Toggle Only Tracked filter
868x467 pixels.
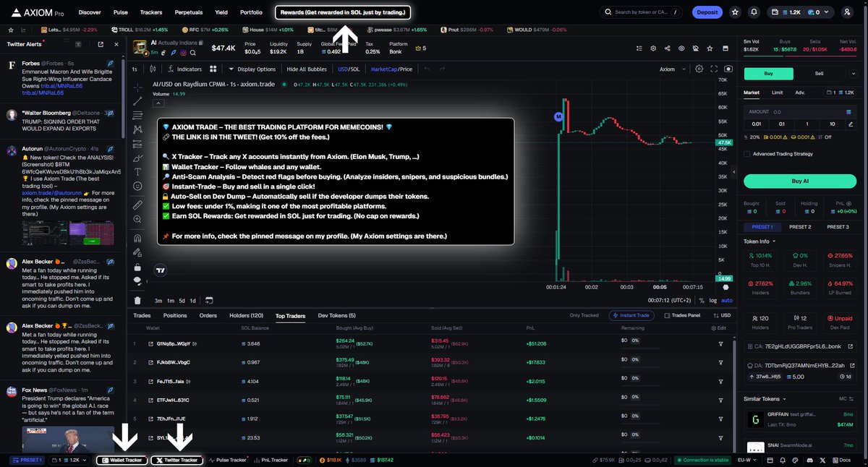584,315
